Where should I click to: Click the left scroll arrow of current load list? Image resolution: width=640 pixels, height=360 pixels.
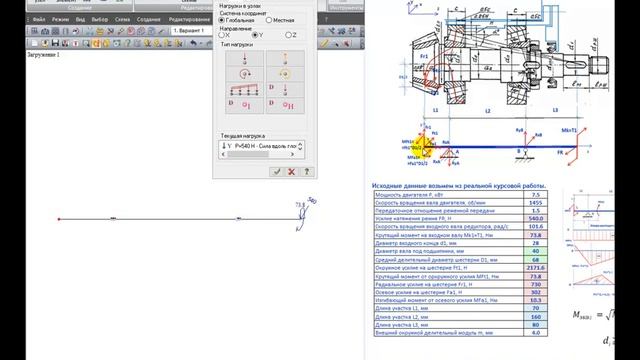(223, 155)
